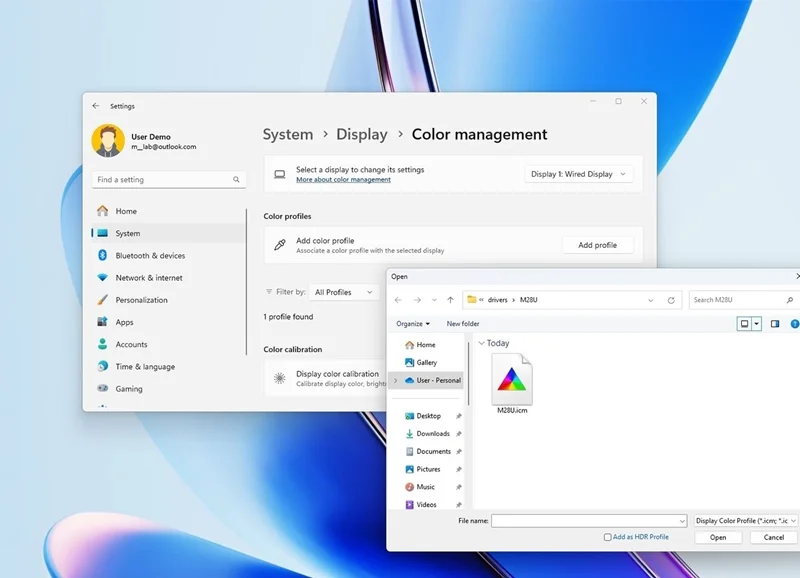Screen dimensions: 800x578
Task: Open the User Demo profile avatar
Action: (108, 141)
